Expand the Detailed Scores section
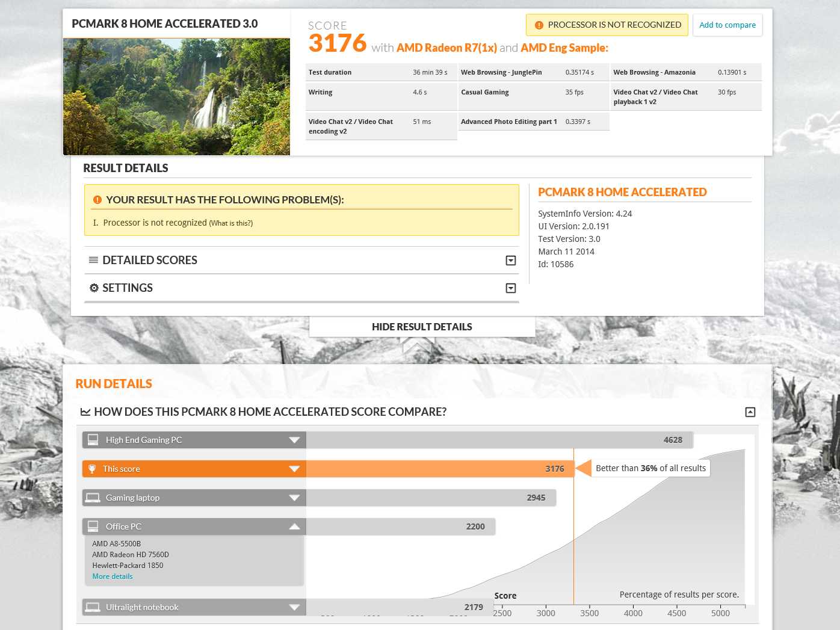This screenshot has height=630, width=840. click(511, 261)
